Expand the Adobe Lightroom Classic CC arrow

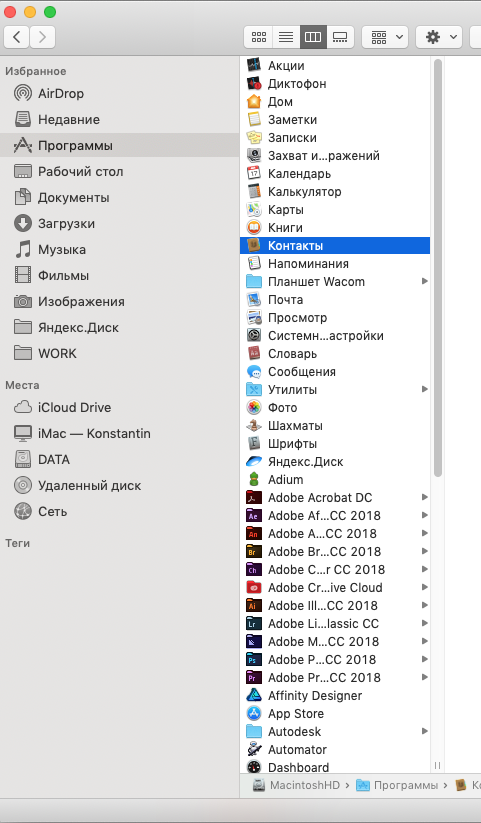pyautogui.click(x=424, y=624)
